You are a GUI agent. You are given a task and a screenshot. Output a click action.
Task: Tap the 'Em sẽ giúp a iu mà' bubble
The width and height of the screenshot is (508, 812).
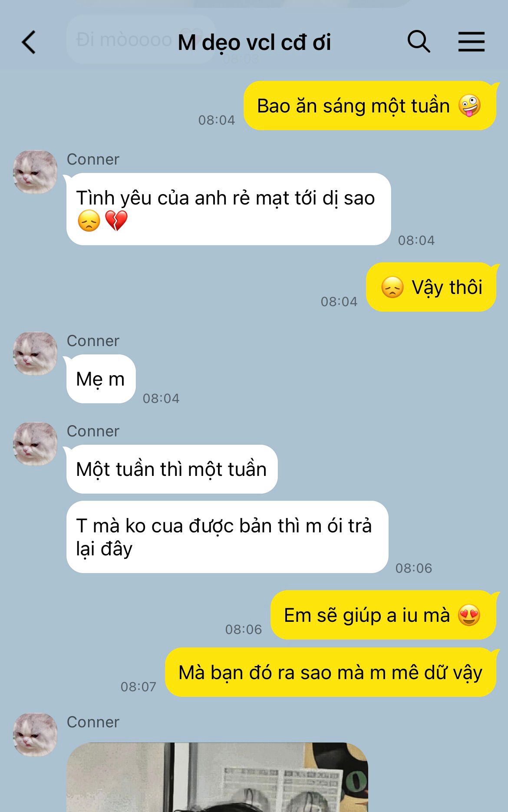383,615
